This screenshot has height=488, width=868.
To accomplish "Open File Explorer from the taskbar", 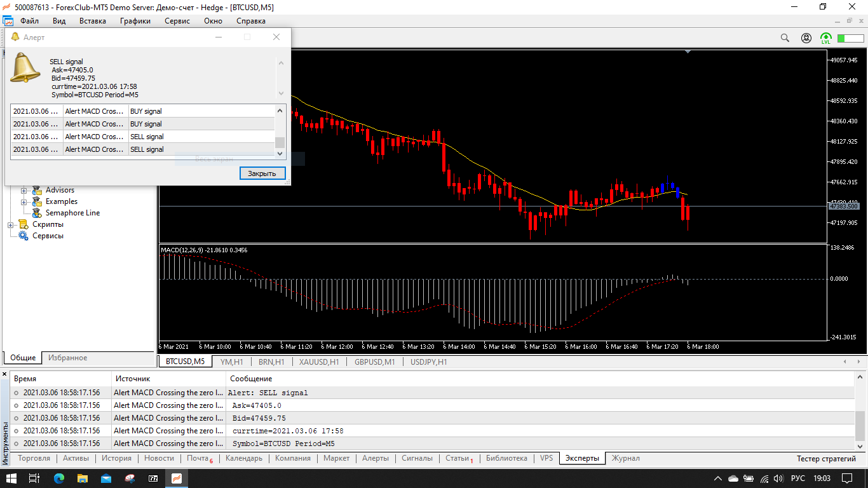I will point(83,478).
